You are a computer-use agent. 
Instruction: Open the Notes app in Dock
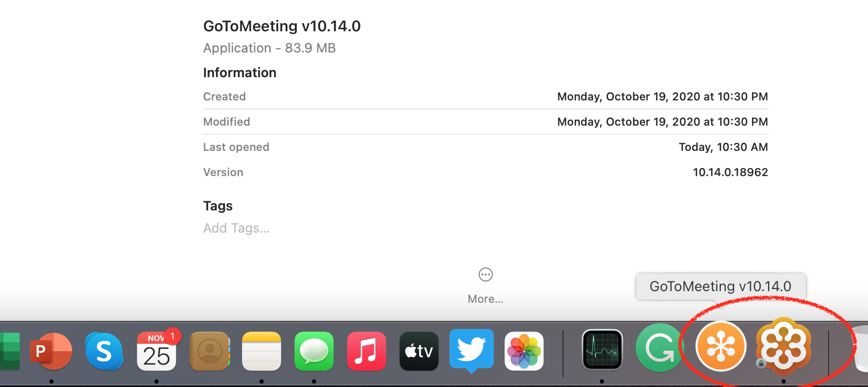262,351
